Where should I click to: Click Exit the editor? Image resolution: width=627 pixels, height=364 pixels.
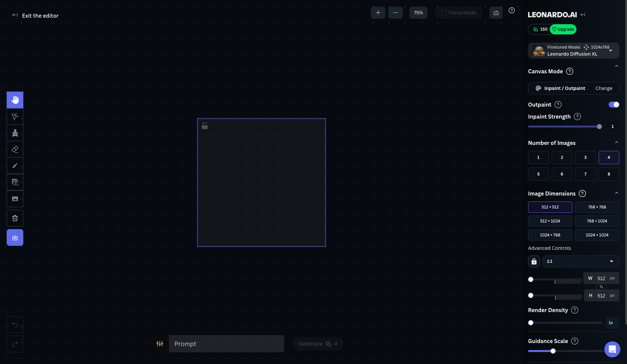(x=35, y=16)
